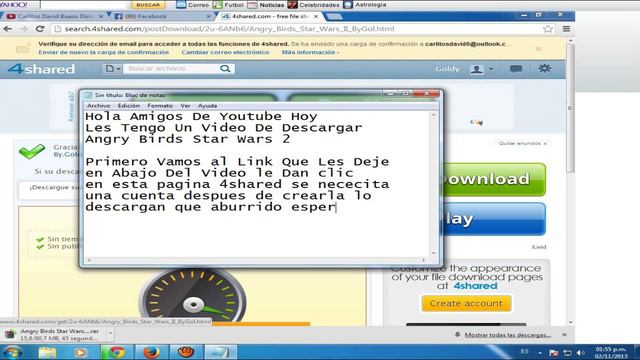Click the Notepad horizontal scrollbar
The image size is (640, 360).
256,260
